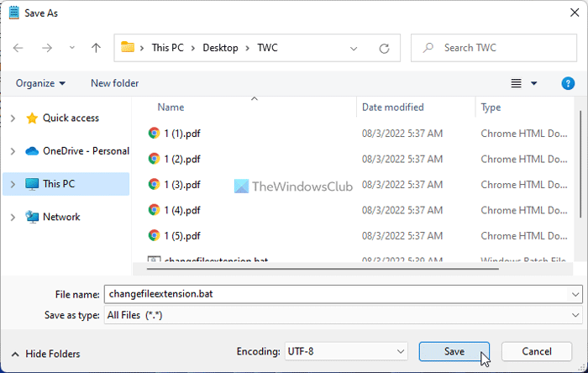Go up one folder level
This screenshot has height=373, width=588.
coord(96,48)
